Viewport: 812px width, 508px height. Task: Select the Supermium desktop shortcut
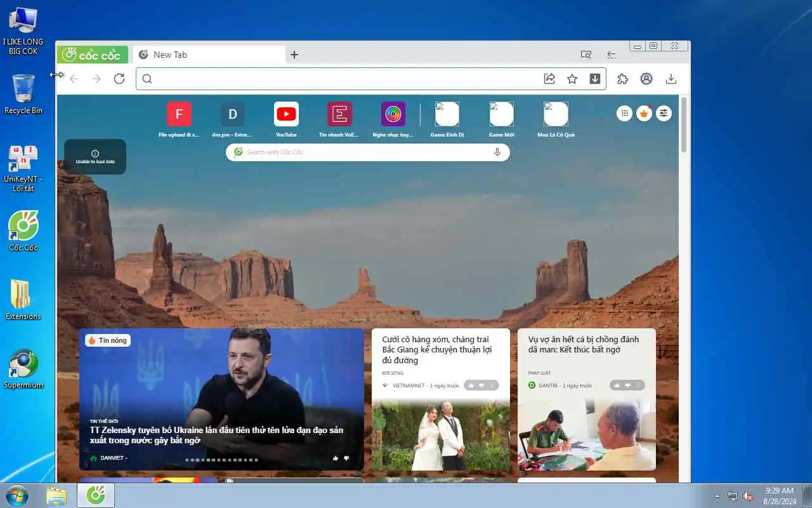(x=23, y=368)
